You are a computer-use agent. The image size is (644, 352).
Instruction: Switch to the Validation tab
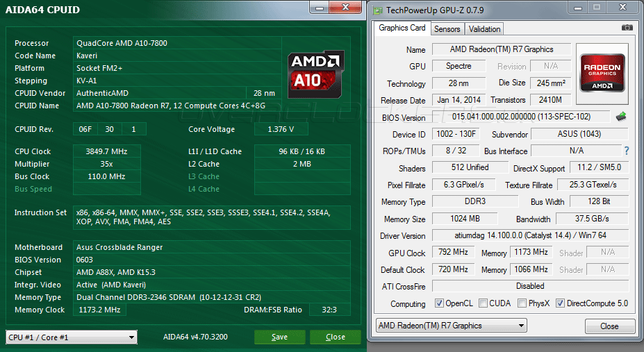point(484,29)
